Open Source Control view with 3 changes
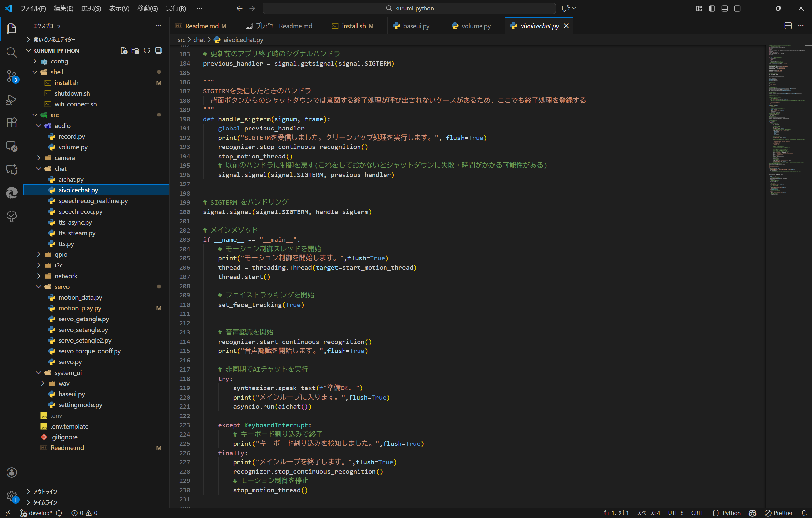812x518 pixels. (x=11, y=76)
